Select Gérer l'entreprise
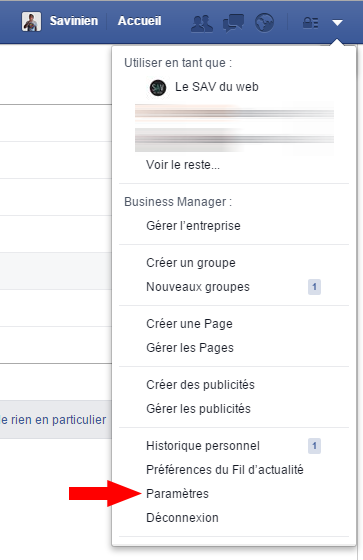 [x=193, y=226]
